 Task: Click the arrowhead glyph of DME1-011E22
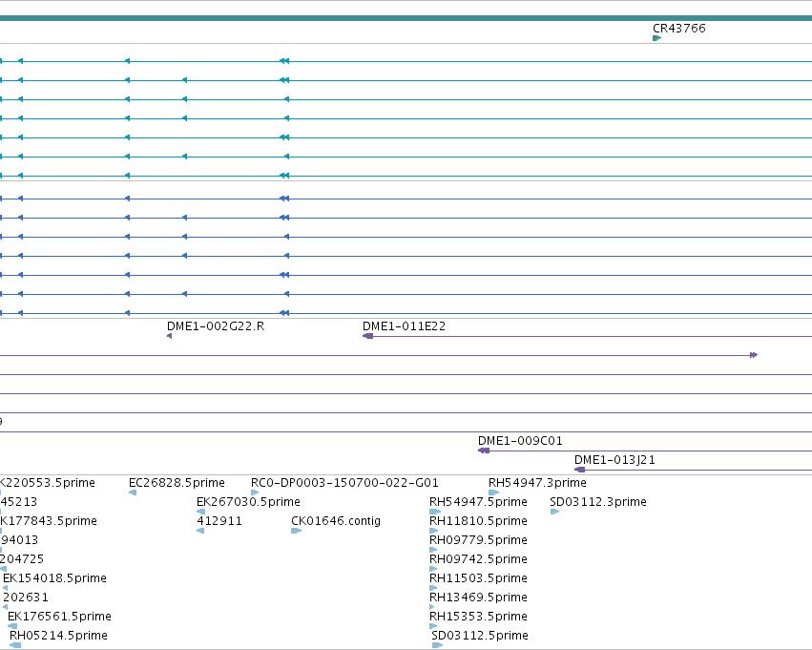[367, 336]
